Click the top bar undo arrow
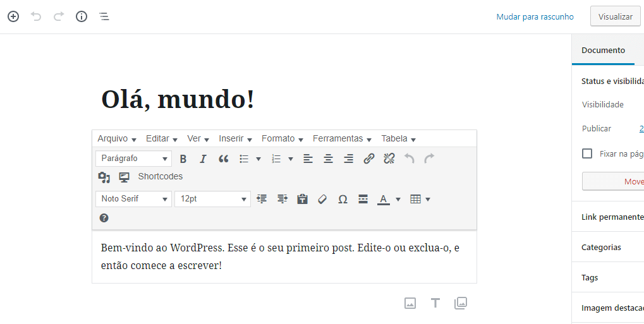Viewport: 644px width, 324px height. [x=36, y=16]
